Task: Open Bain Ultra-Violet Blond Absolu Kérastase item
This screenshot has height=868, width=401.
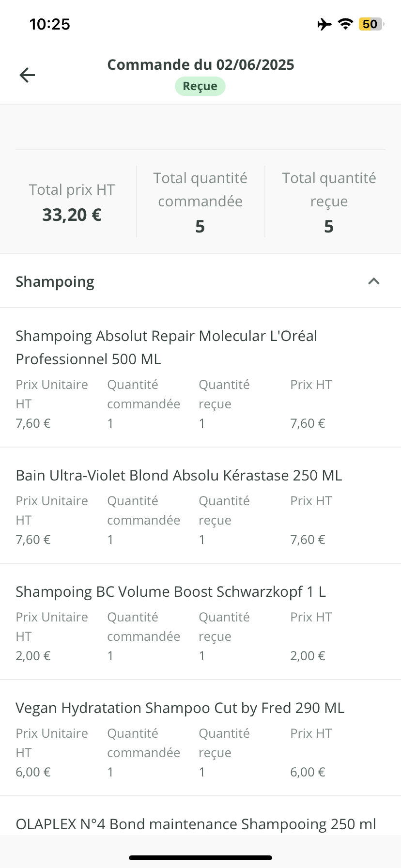Action: [179, 475]
